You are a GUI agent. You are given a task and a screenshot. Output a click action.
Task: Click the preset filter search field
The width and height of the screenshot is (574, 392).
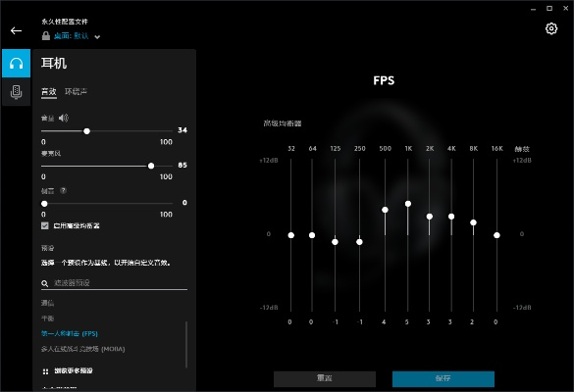(x=114, y=283)
